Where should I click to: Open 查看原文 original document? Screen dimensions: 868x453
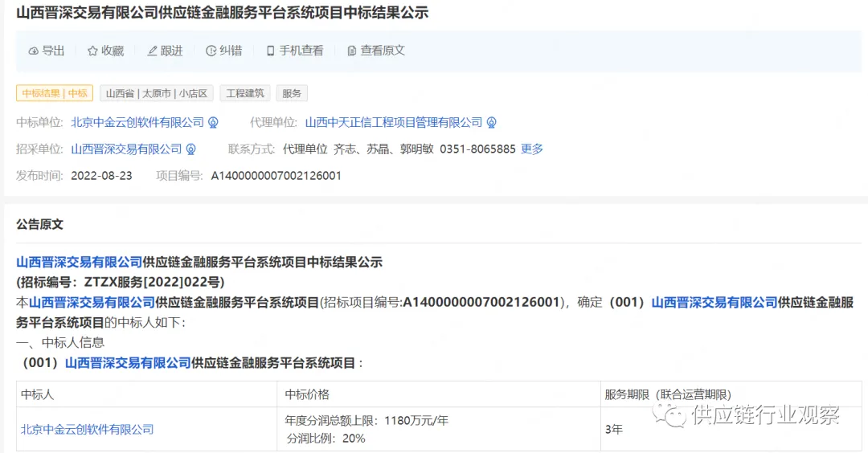point(376,51)
